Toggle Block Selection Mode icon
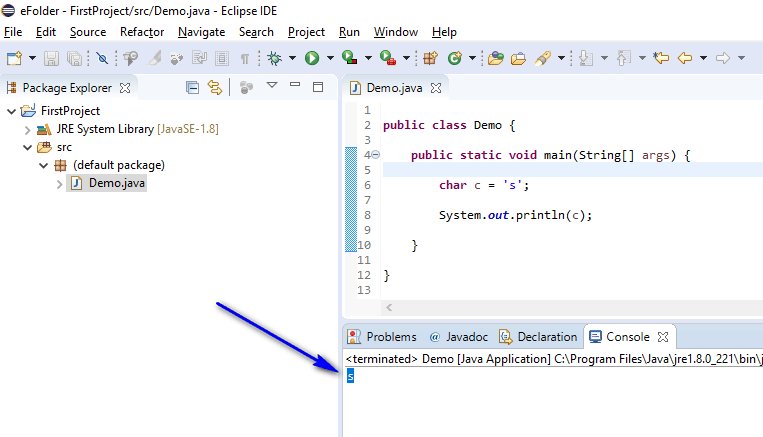Screen dimensions: 763x437 coord(222,58)
